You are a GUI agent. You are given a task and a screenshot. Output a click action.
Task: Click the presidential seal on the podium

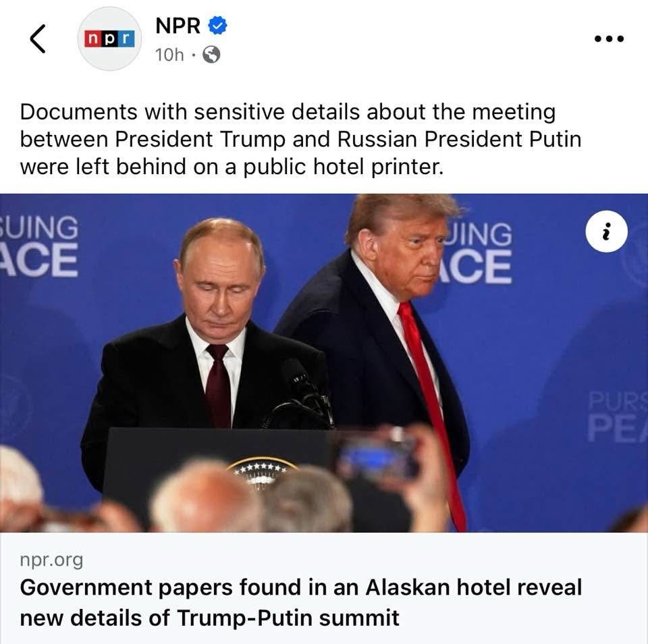(x=261, y=473)
